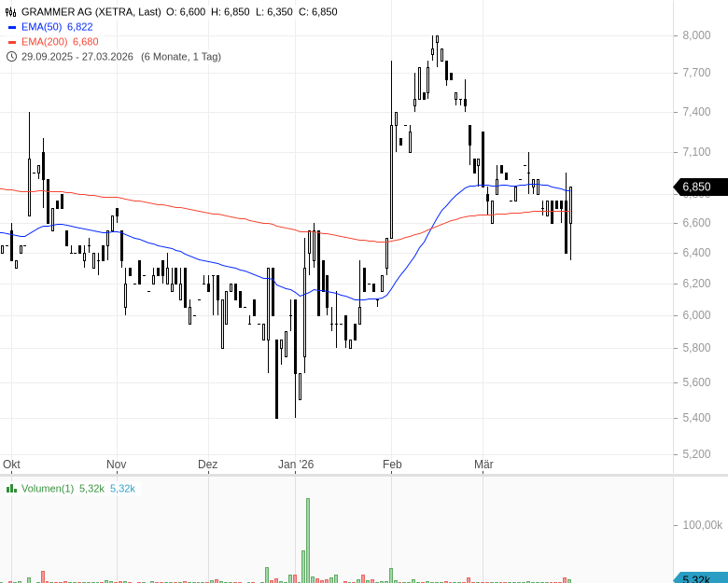Click the Nov label on the time axis

[116, 464]
